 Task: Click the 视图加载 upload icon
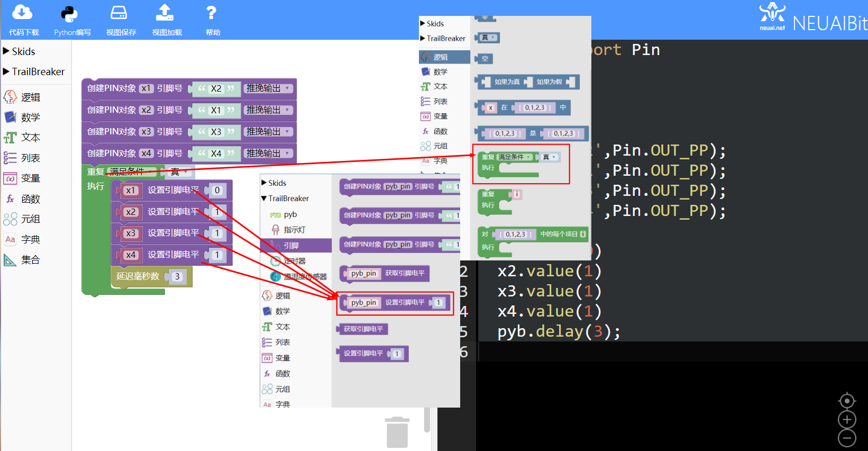tap(165, 12)
